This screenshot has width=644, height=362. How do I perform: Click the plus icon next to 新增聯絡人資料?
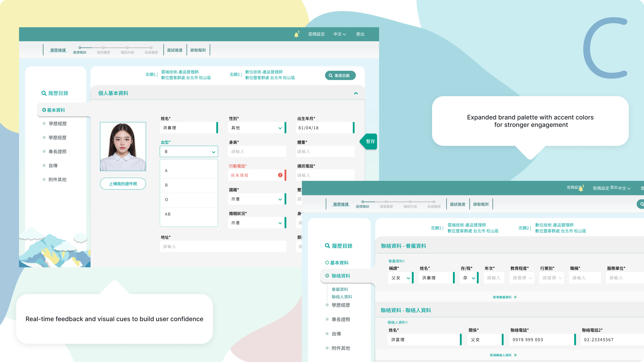[x=515, y=355]
